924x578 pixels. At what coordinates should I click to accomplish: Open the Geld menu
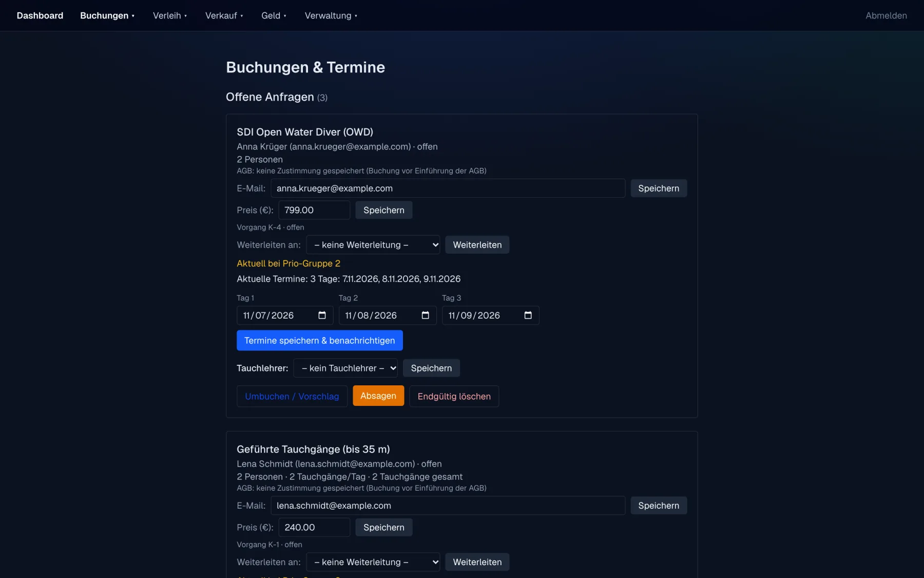click(274, 15)
